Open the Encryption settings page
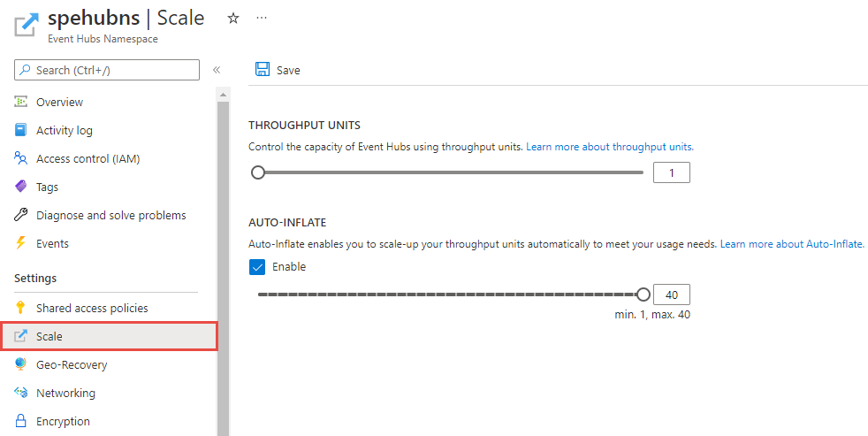This screenshot has height=436, width=868. click(63, 421)
